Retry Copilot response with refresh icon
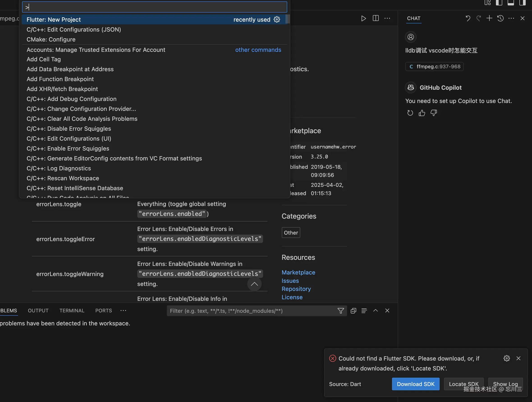 [410, 113]
